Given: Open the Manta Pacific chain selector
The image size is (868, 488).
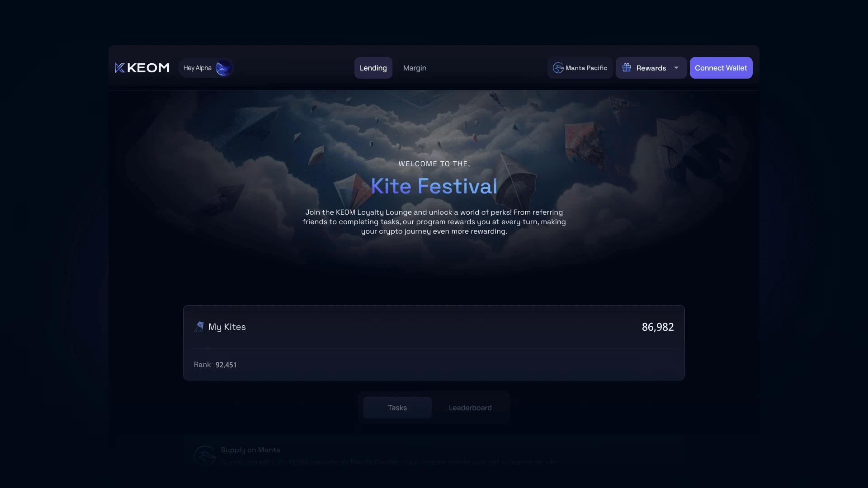Looking at the screenshot, I should [580, 68].
